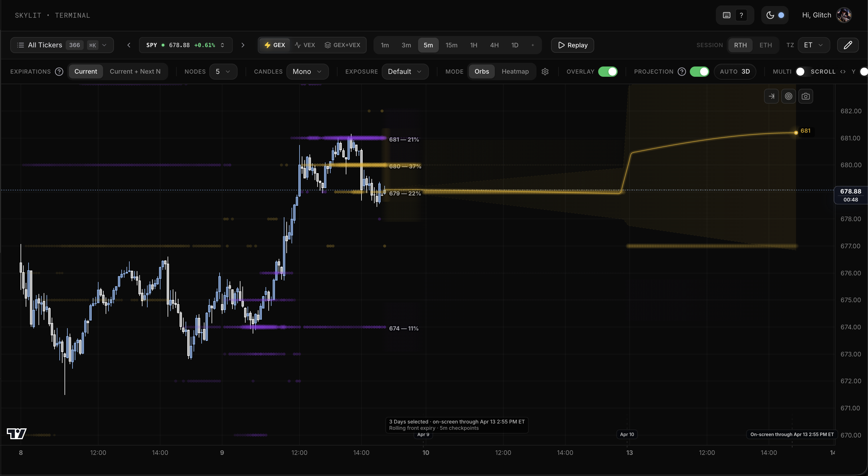Open the drawing pencil tool at top right
Image resolution: width=868 pixels, height=476 pixels.
point(848,45)
